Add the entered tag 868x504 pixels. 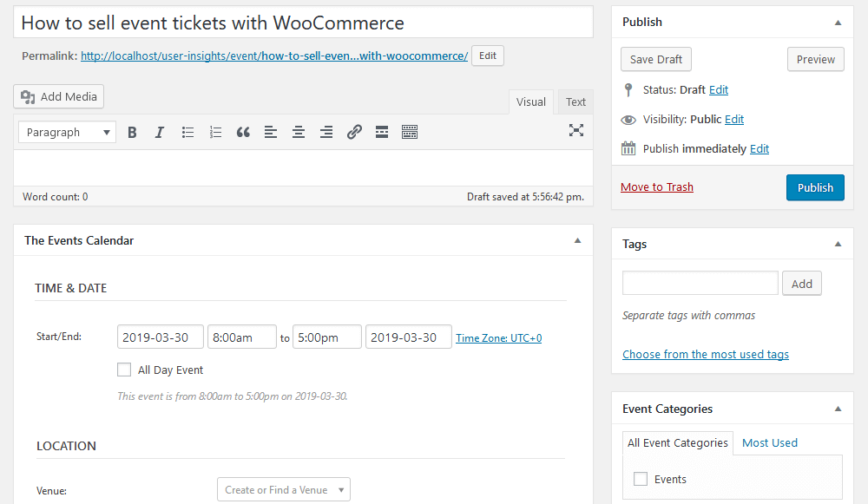tap(801, 284)
